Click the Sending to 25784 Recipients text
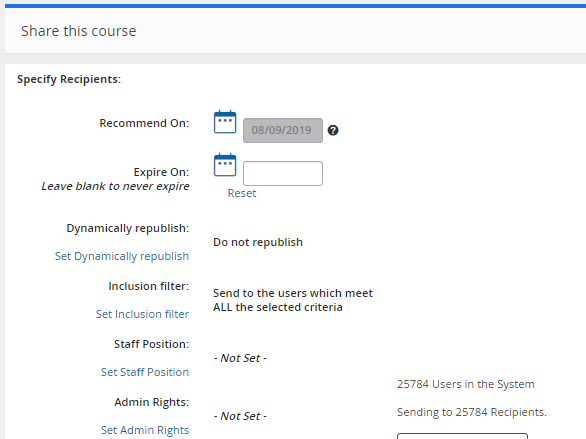 pos(472,412)
